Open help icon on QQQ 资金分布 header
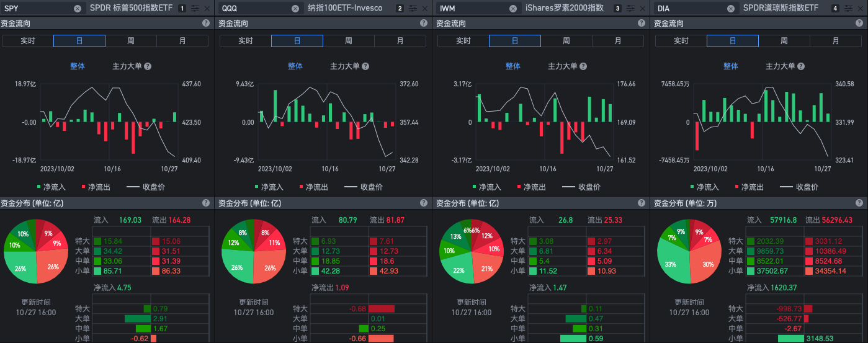 (x=424, y=203)
